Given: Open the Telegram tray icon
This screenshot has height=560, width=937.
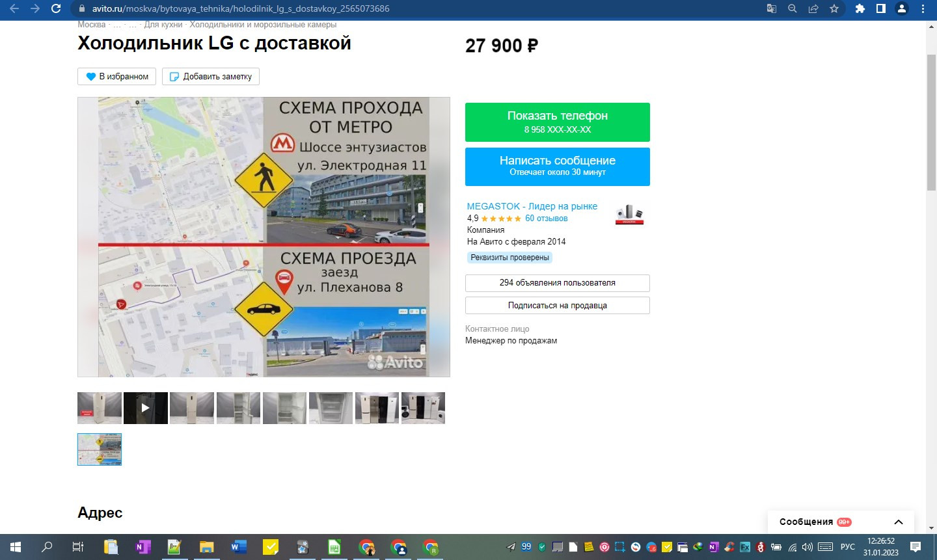Looking at the screenshot, I should (511, 547).
